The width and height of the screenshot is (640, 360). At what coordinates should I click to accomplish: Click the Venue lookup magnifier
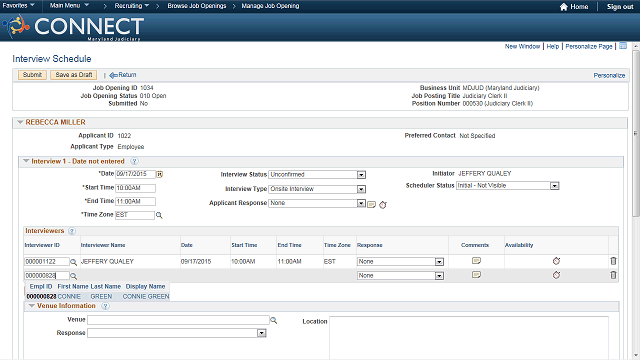coord(274,321)
